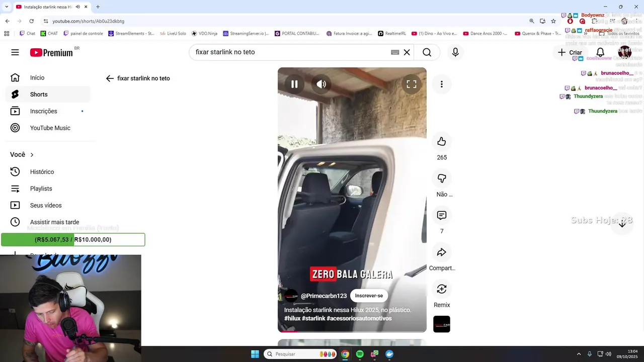Open the Chrome apps grid in bookmarks bar
Image resolution: width=644 pixels, height=362 pixels.
[x=7, y=34]
